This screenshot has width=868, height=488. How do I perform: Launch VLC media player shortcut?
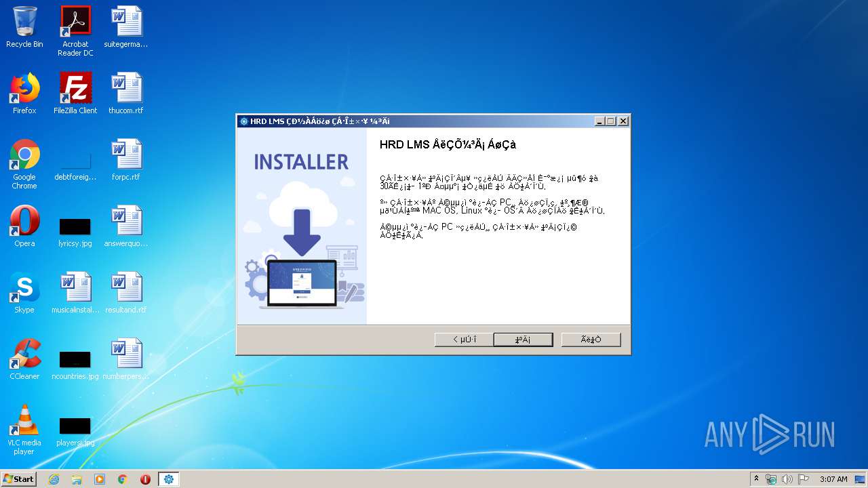click(24, 430)
